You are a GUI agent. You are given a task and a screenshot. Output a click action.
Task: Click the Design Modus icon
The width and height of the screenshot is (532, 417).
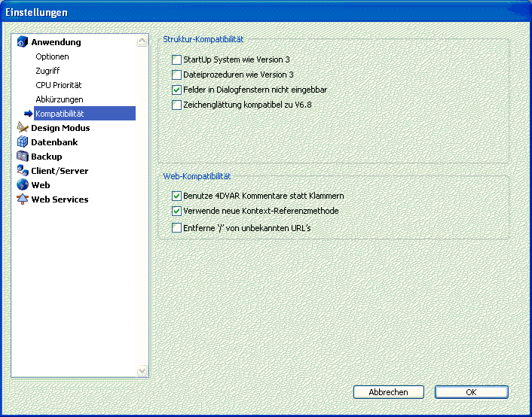(22, 128)
